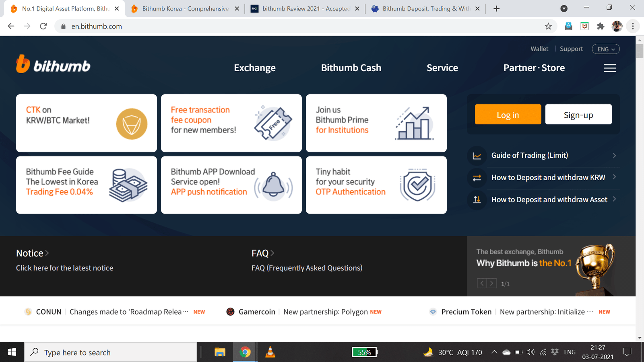The height and width of the screenshot is (362, 644).
Task: Open Chrome extensions puzzle icon
Action: (601, 26)
